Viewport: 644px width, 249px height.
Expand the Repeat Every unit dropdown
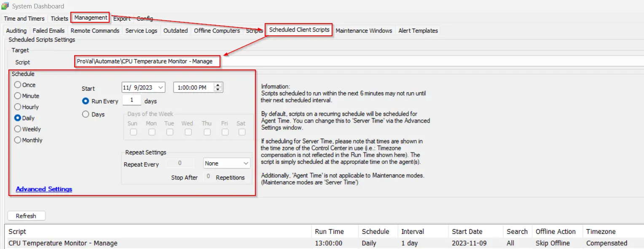pyautogui.click(x=246, y=163)
